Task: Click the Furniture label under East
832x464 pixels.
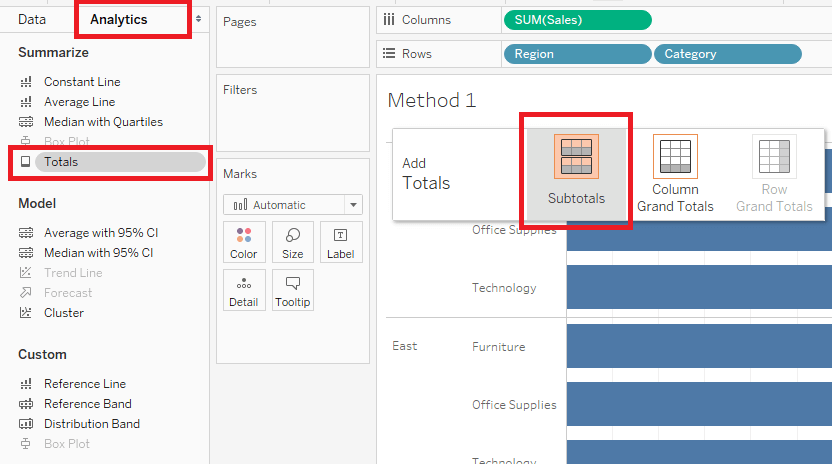Action: click(499, 347)
